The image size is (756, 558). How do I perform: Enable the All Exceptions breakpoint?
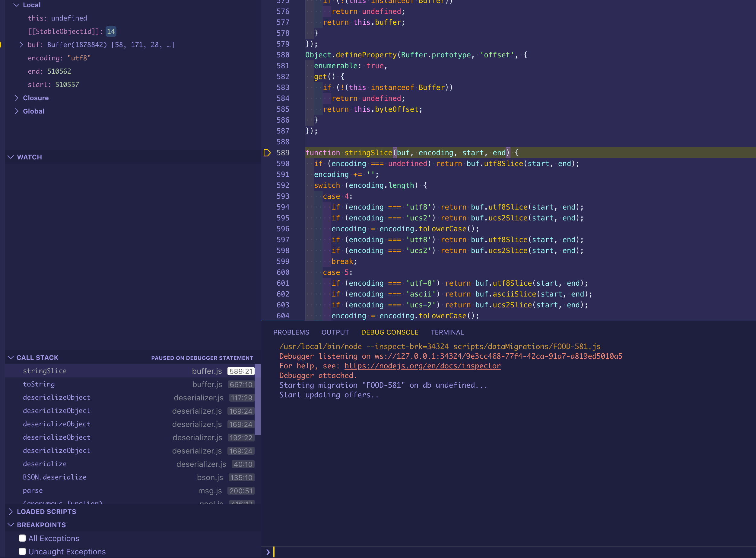click(22, 538)
